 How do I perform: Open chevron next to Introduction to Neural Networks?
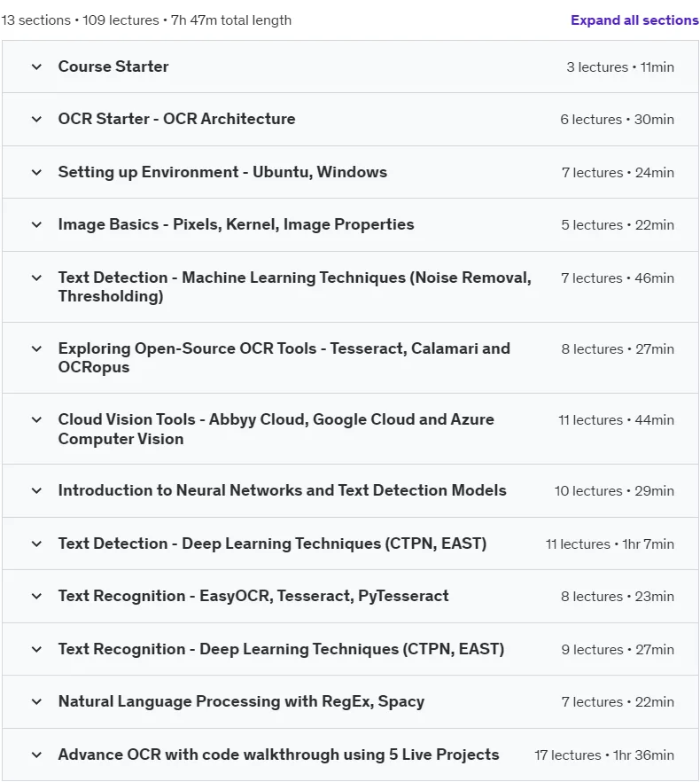coord(36,491)
